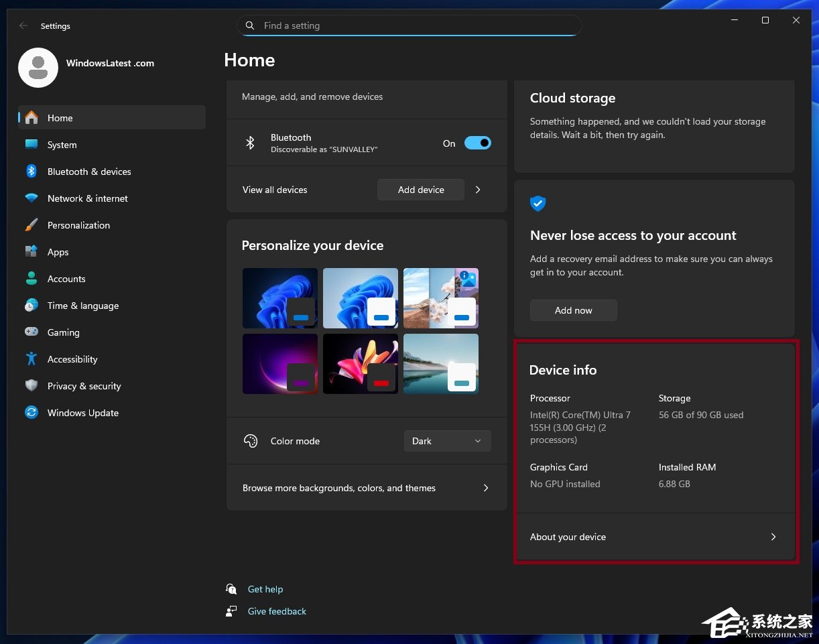The width and height of the screenshot is (819, 644).
Task: Open the Get help link
Action: (265, 589)
